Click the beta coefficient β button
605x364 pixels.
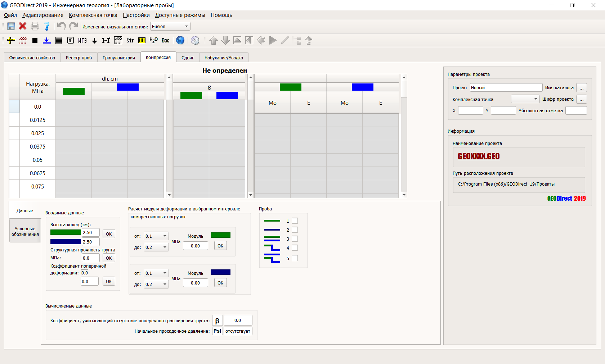click(217, 320)
